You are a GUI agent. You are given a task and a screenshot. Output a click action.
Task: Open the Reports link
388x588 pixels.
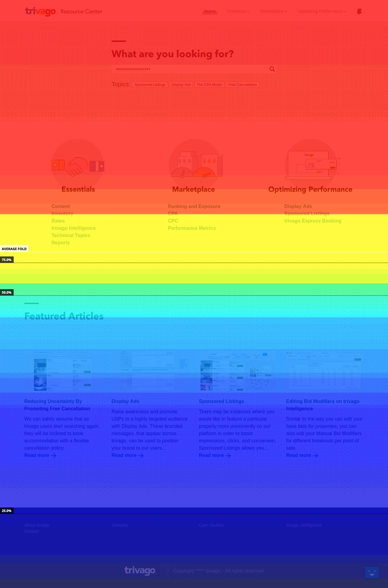tap(61, 243)
